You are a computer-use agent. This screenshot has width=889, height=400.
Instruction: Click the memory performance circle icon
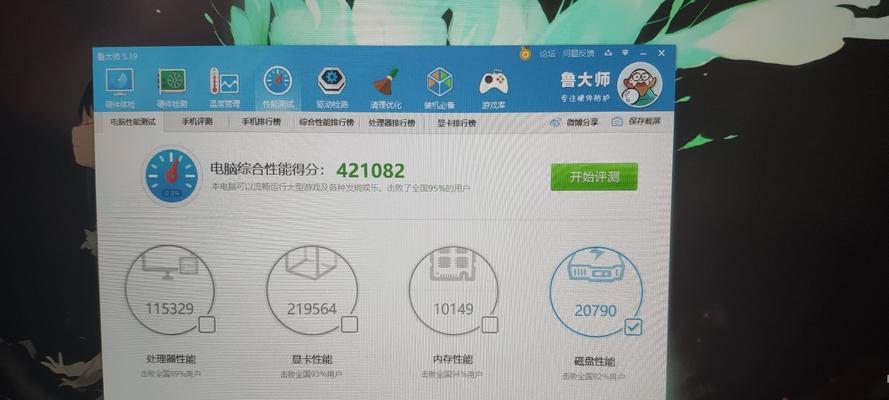click(453, 290)
